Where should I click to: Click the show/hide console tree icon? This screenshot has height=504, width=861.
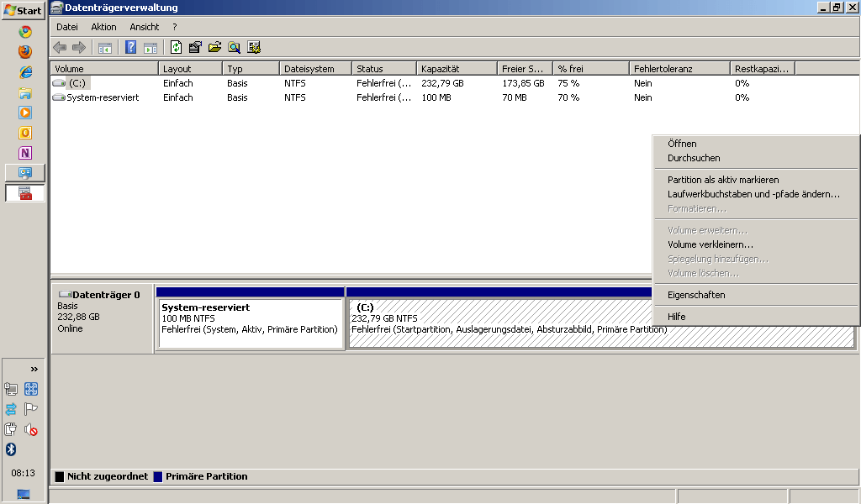[x=105, y=47]
